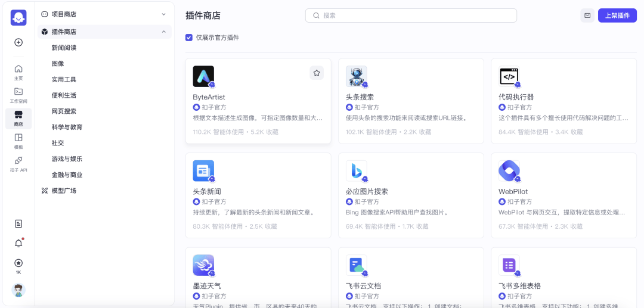Image resolution: width=644 pixels, height=308 pixels.
Task: Click 扣子官方 label under 头条新闻
Action: click(x=213, y=202)
